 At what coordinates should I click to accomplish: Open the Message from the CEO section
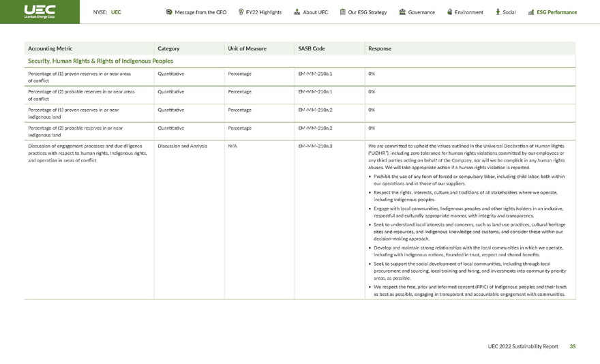[200, 12]
